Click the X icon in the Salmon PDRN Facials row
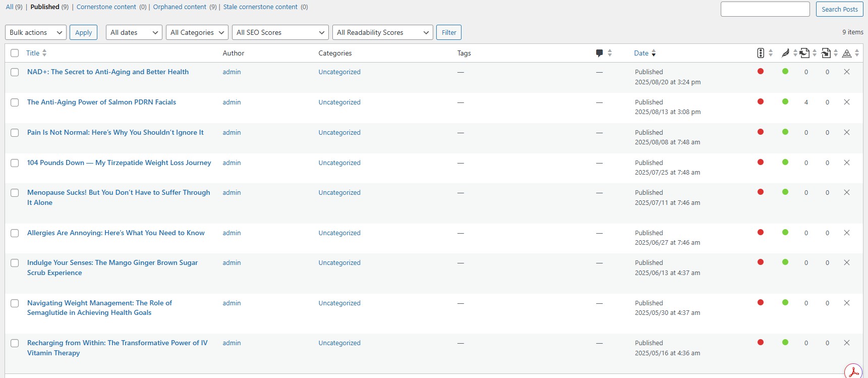868x378 pixels. tap(847, 102)
